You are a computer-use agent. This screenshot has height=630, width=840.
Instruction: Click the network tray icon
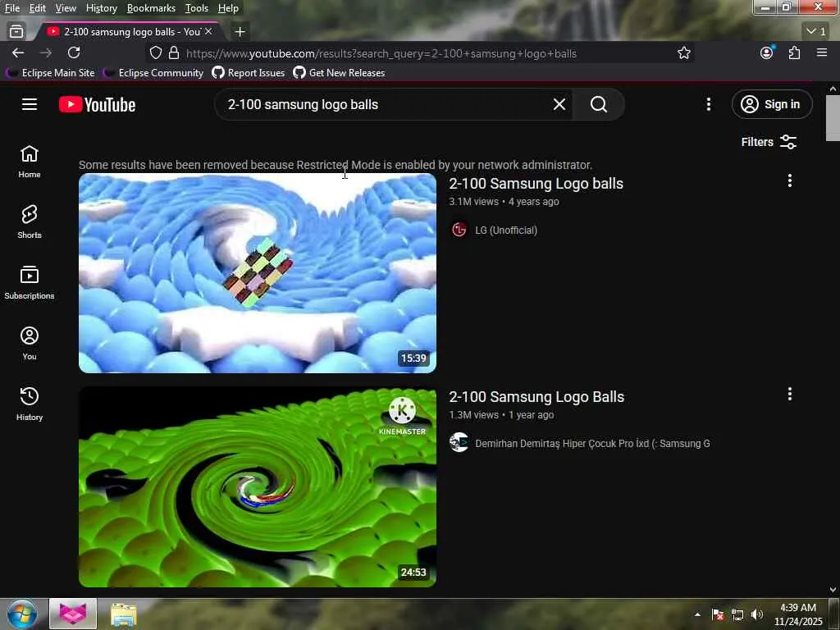737,614
